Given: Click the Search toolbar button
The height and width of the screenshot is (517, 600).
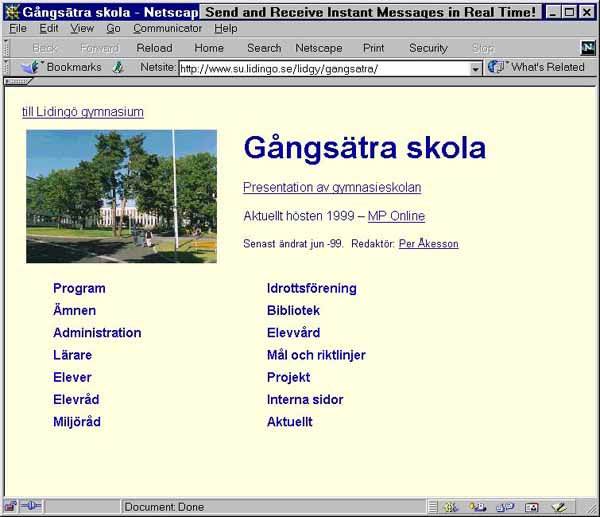Looking at the screenshot, I should [264, 48].
